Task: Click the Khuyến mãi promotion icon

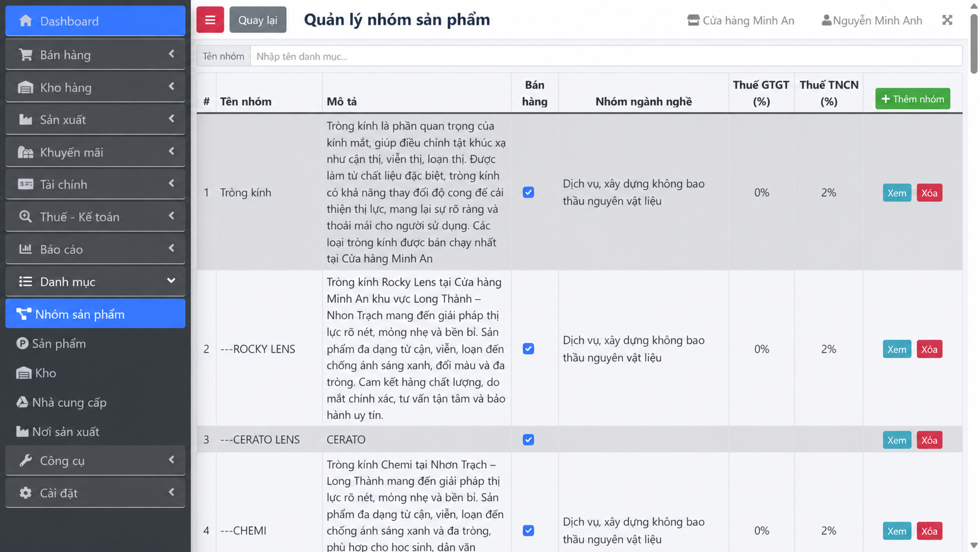Action: [25, 153]
